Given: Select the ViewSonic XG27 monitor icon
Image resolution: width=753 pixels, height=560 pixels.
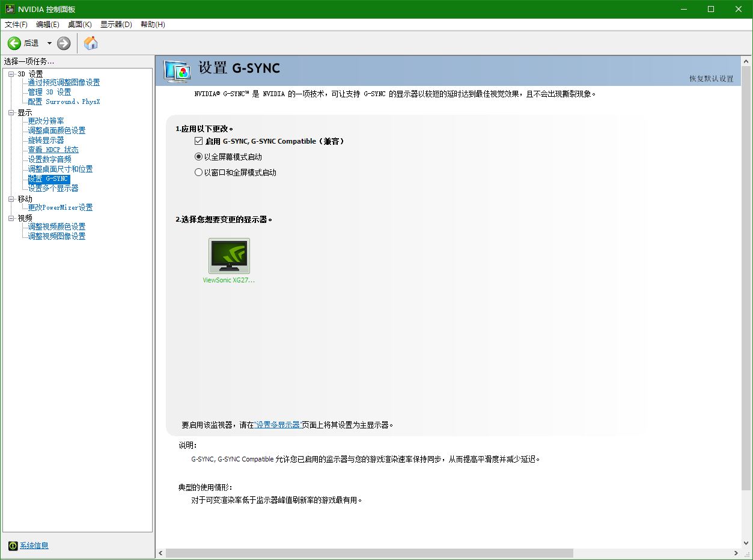Looking at the screenshot, I should point(229,256).
